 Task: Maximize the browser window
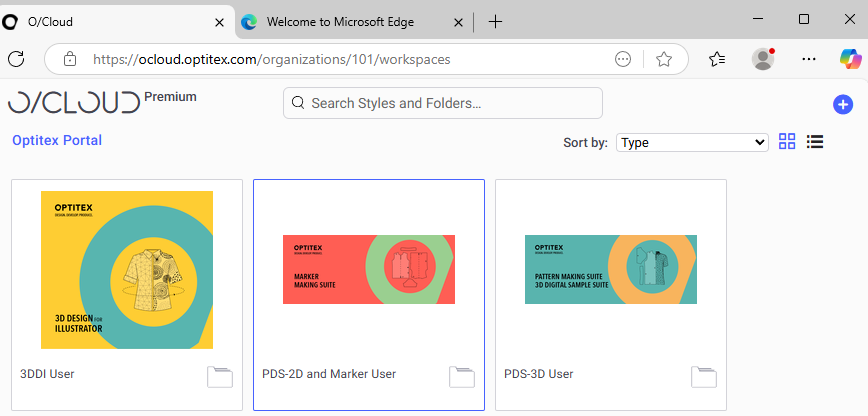tap(804, 19)
